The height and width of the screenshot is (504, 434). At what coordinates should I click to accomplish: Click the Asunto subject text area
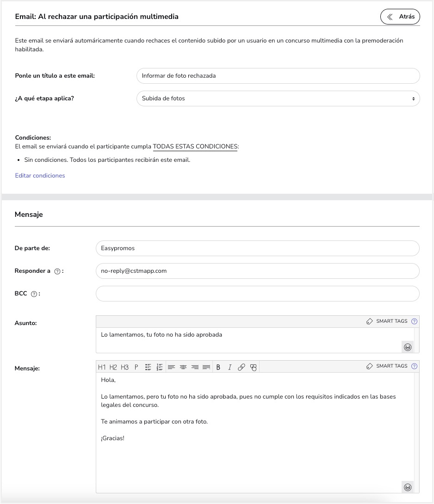pos(255,340)
